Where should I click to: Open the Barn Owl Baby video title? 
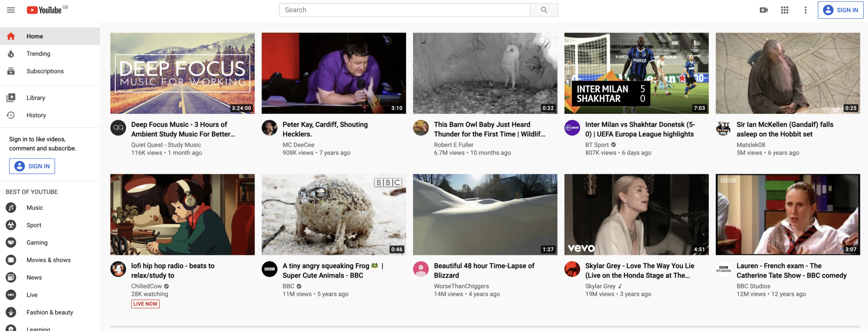coord(490,129)
